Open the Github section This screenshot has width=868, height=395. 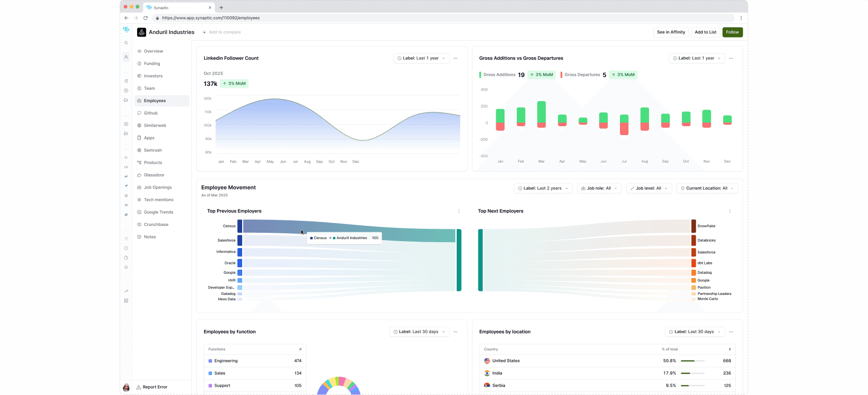pos(162,113)
